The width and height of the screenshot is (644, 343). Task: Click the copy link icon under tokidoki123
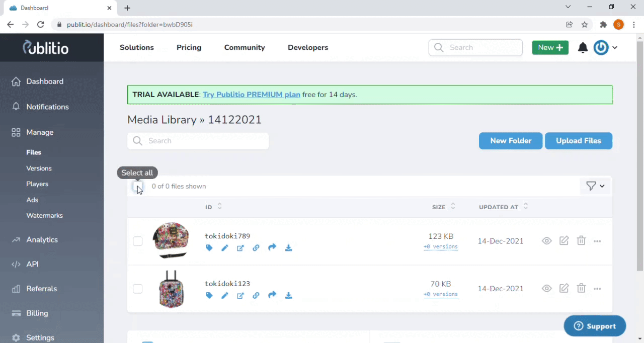pyautogui.click(x=256, y=295)
